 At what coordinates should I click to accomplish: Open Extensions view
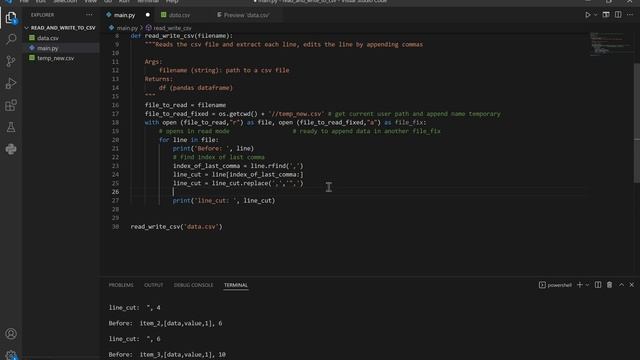[11, 105]
